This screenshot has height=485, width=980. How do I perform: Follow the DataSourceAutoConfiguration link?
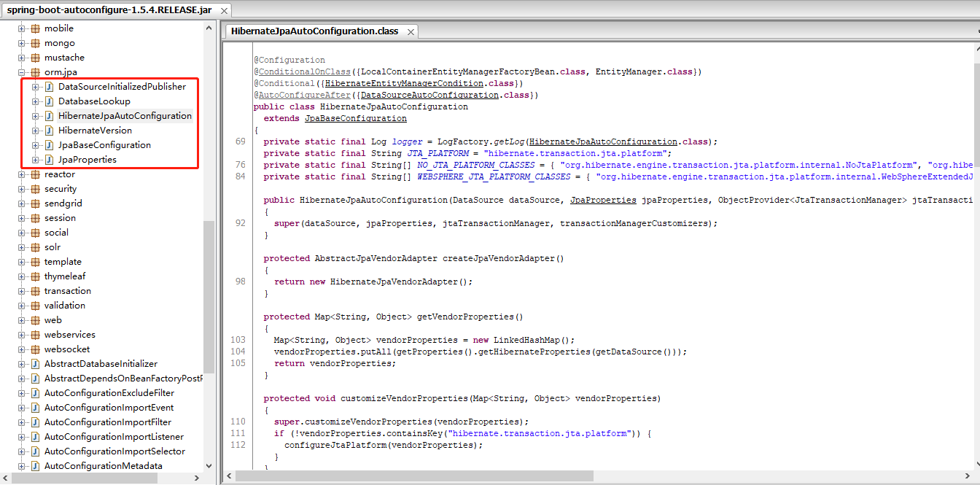(429, 95)
